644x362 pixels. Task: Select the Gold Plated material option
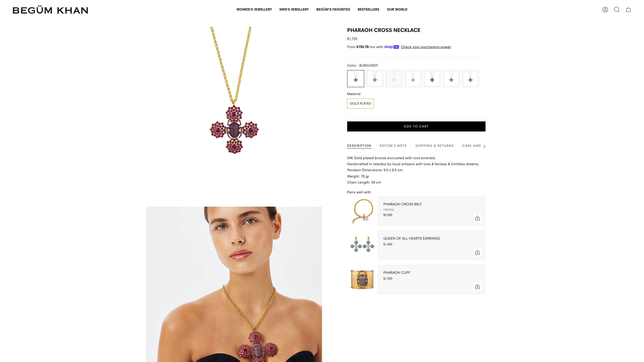(360, 103)
